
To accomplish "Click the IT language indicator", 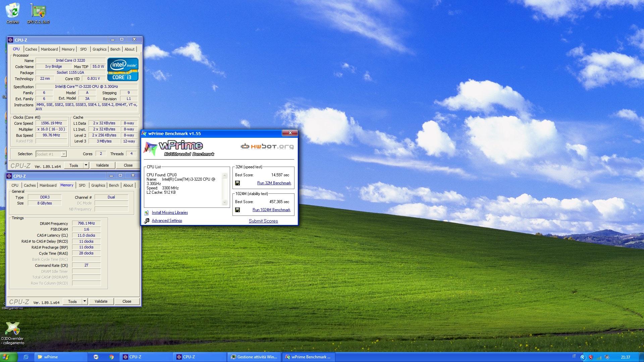I will (x=574, y=357).
